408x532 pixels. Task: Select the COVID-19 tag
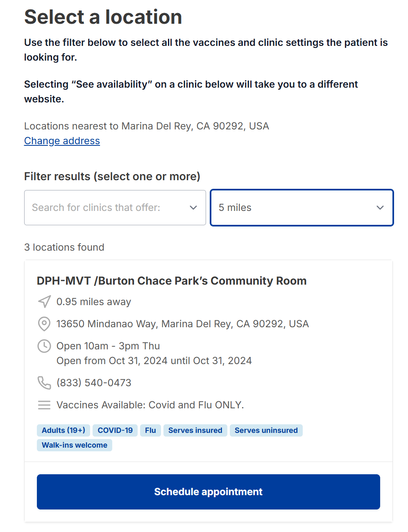pos(115,430)
